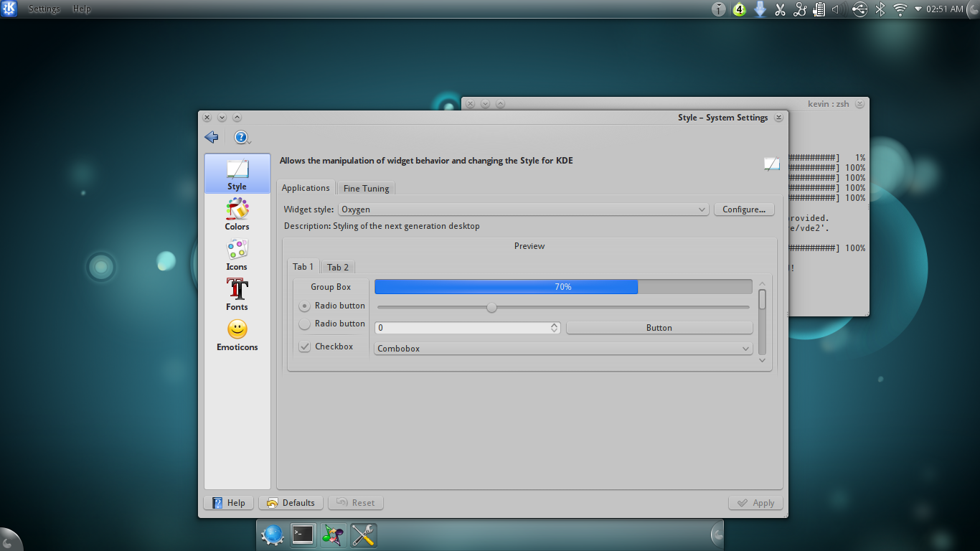Click the preview vertical scrollbar handle
This screenshot has width=980, height=551.
click(762, 299)
